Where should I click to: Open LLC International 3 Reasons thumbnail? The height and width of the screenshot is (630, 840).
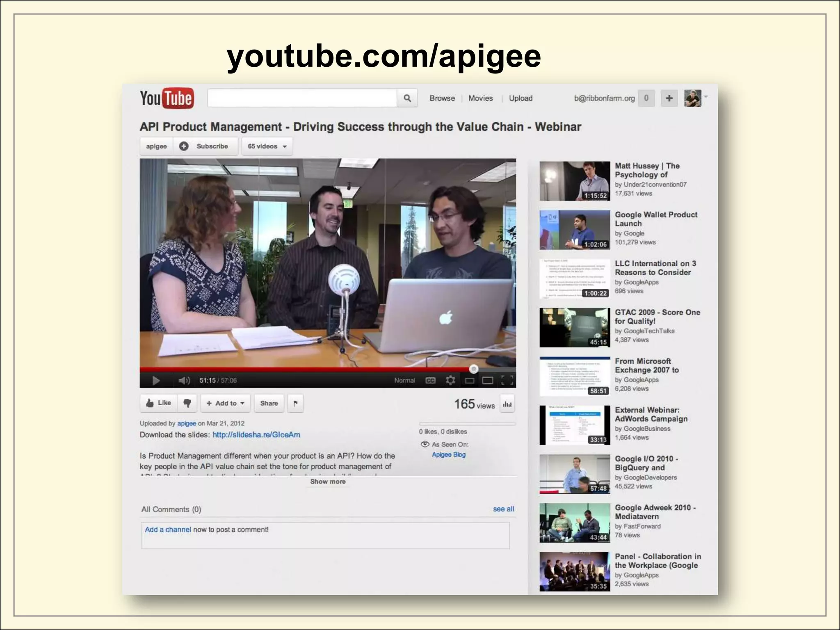tap(575, 278)
